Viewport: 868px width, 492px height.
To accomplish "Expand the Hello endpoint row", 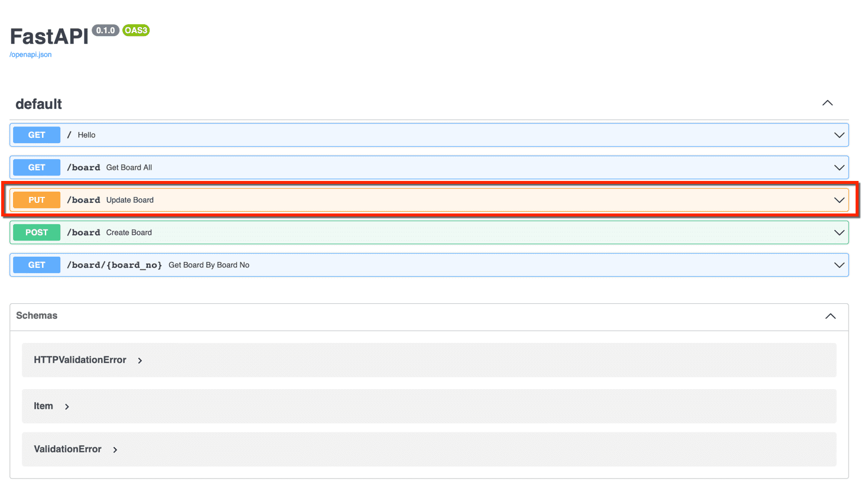I will point(839,135).
